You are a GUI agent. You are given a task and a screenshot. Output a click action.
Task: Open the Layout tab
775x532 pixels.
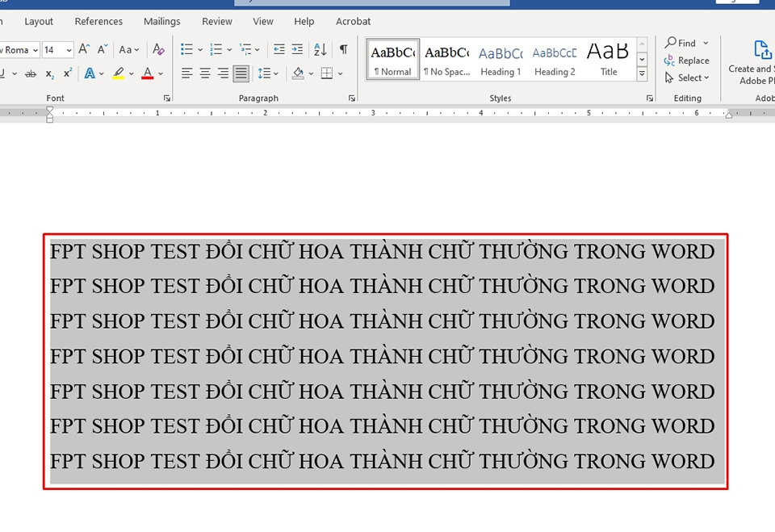(x=39, y=22)
